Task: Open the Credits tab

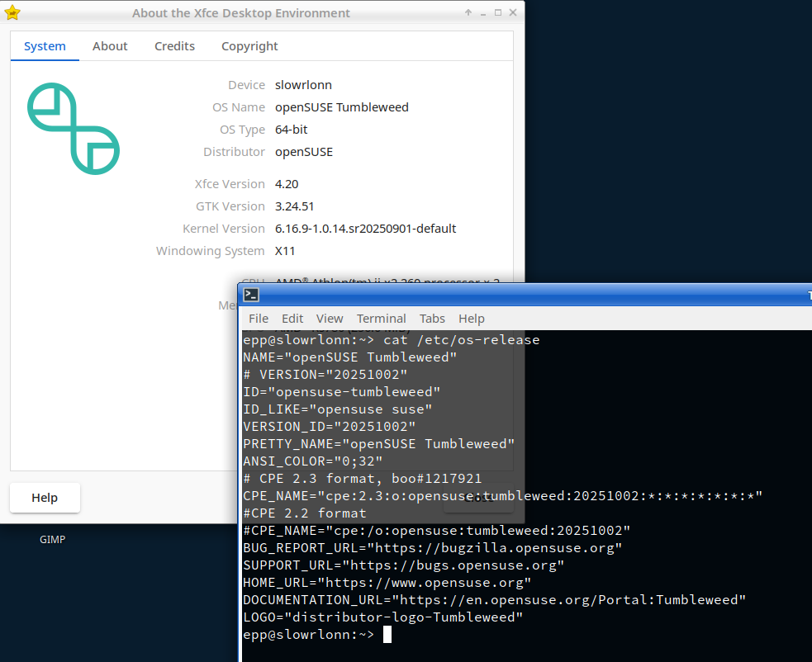Action: tap(174, 46)
